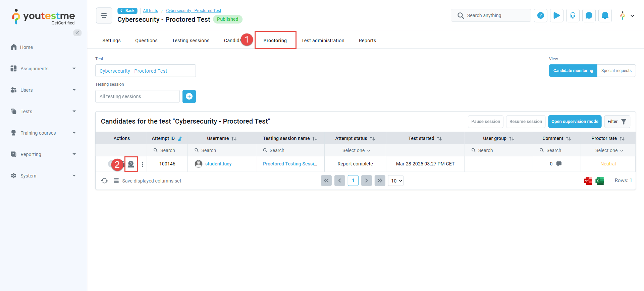Click the Resume session button
The width and height of the screenshot is (644, 291).
pos(526,122)
